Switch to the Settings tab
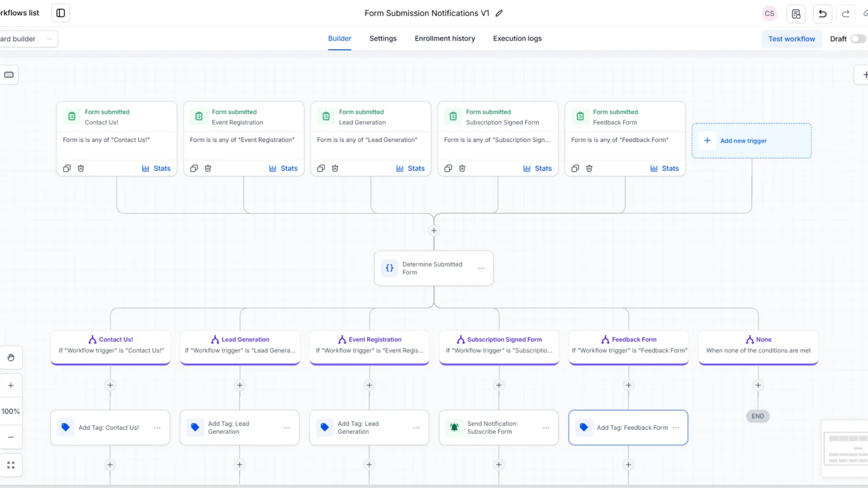868x488 pixels. [383, 38]
